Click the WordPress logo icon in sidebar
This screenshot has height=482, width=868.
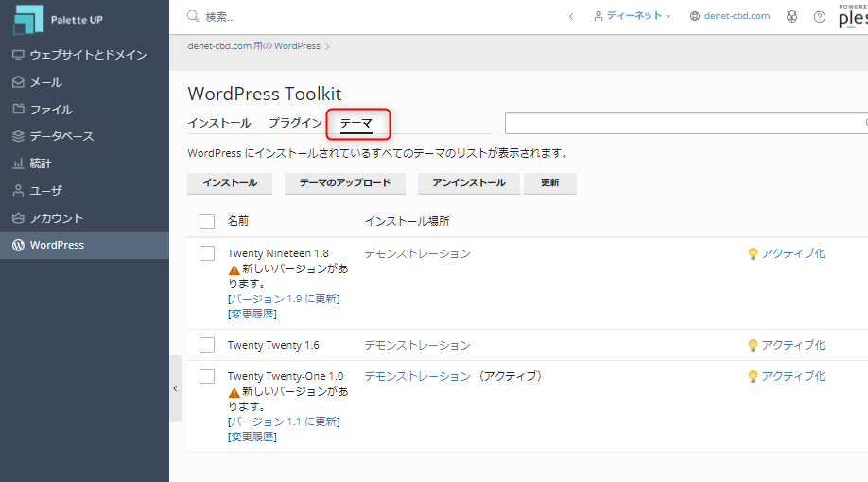(x=18, y=245)
